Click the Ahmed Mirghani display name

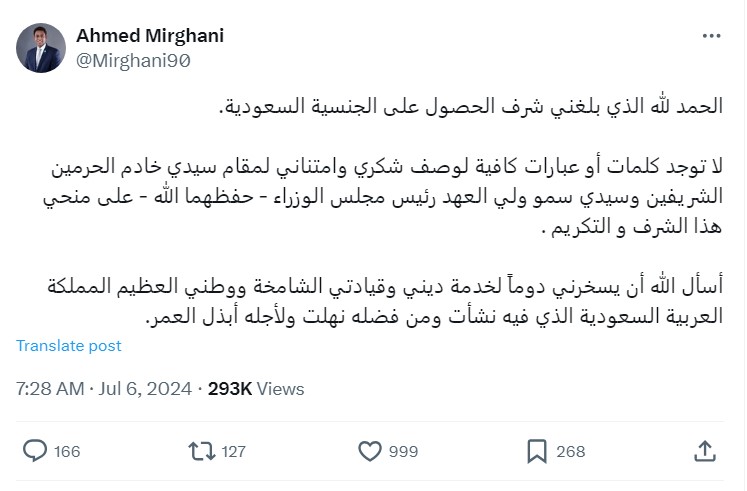point(150,36)
